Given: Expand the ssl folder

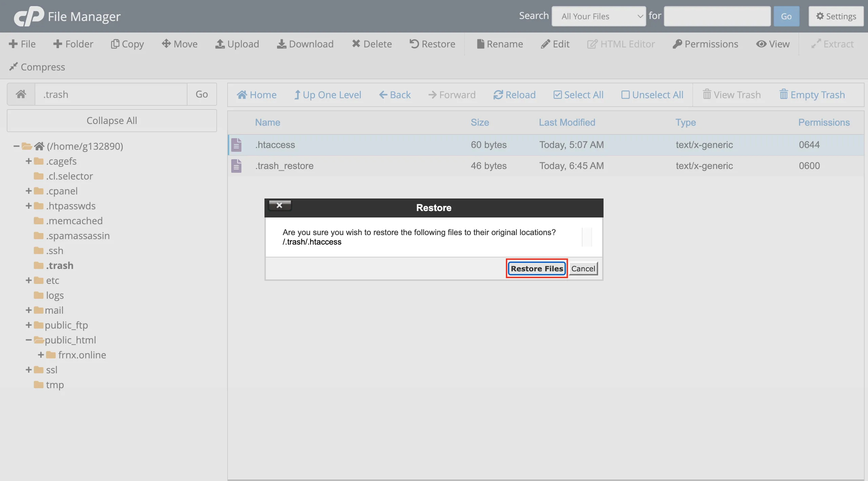Looking at the screenshot, I should pyautogui.click(x=28, y=370).
